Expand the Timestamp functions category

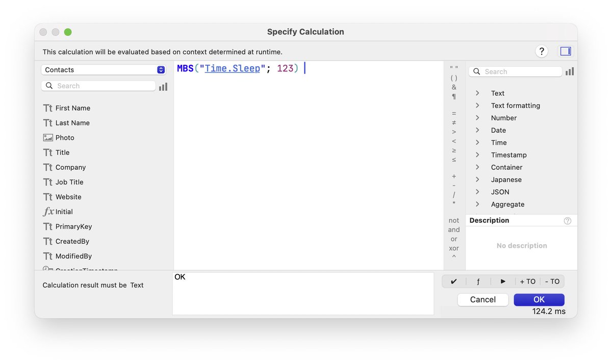(478, 155)
